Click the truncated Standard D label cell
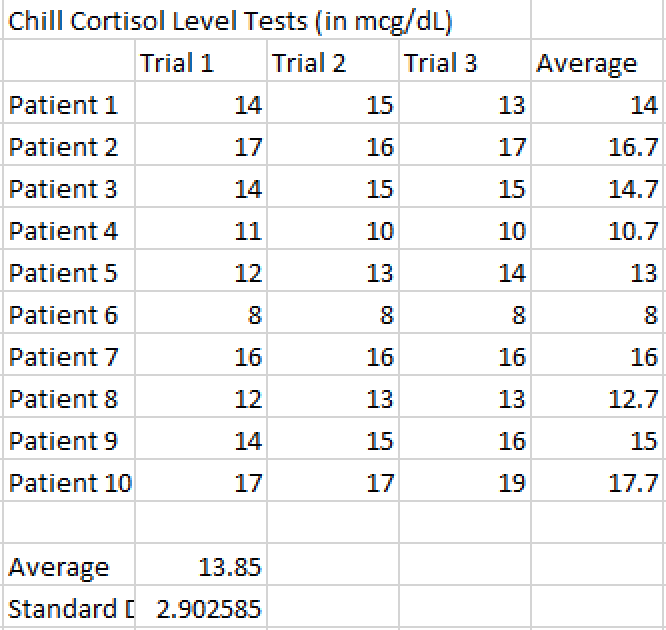Image resolution: width=666 pixels, height=630 pixels. (68, 609)
